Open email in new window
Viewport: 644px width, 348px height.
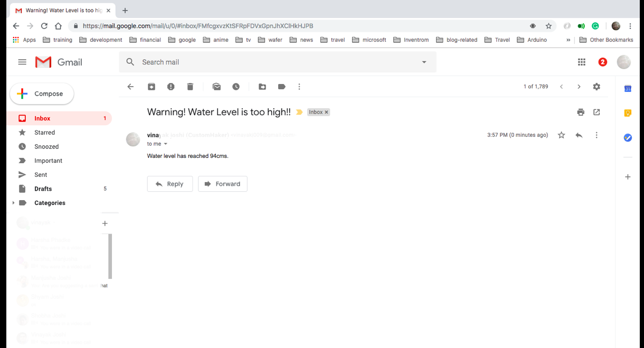click(x=596, y=112)
